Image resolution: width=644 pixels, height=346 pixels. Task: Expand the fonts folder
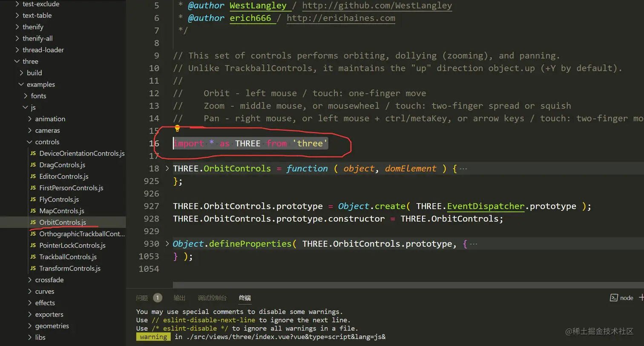click(x=26, y=96)
